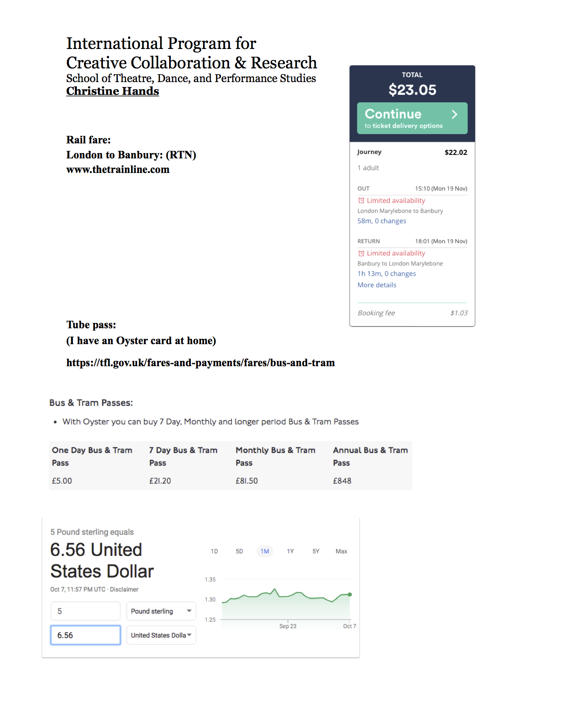
Task: Open the tfl.gov.uk bus-and-tram fares URL
Action: pyautogui.click(x=200, y=363)
